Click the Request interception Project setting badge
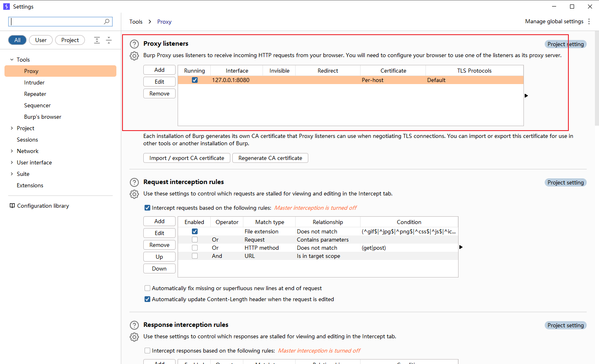 566,182
